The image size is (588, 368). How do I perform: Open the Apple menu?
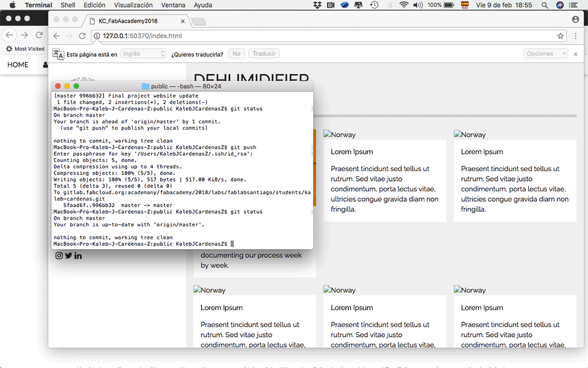pyautogui.click(x=13, y=5)
